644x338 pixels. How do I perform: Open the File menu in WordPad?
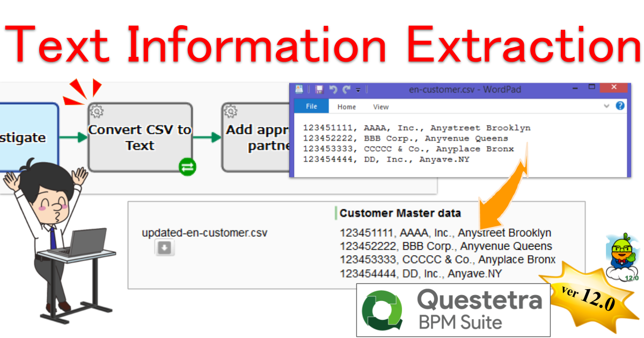click(x=311, y=106)
